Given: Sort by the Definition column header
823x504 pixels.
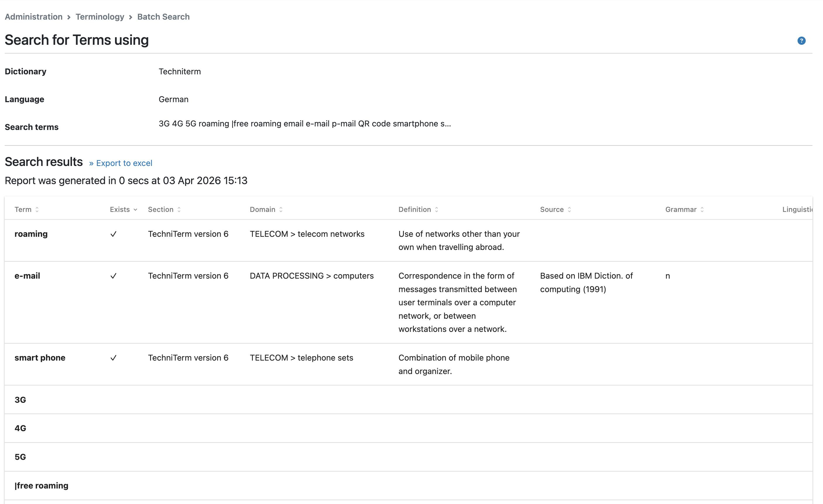Looking at the screenshot, I should 418,210.
